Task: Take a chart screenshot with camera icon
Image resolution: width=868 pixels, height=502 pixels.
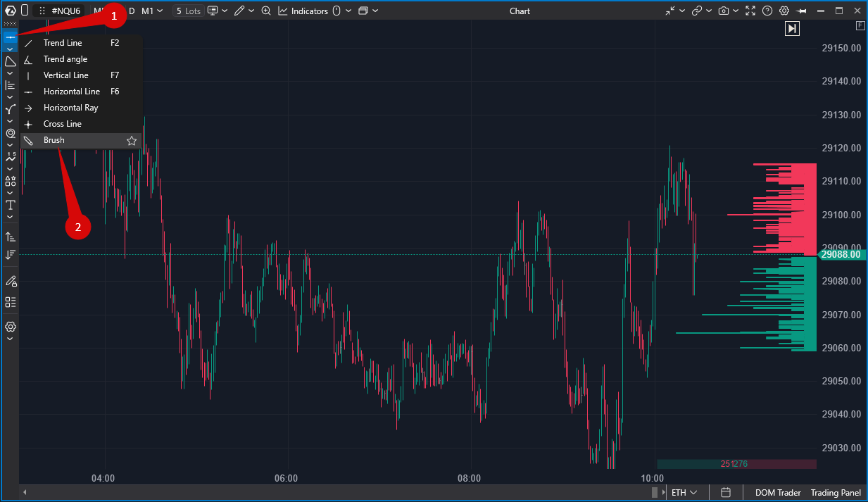Action: (x=724, y=11)
